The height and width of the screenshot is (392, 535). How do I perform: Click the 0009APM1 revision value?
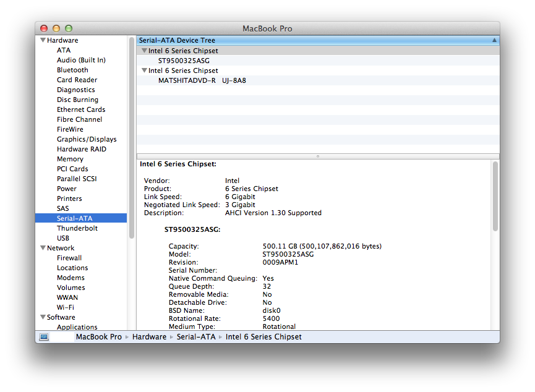[280, 262]
